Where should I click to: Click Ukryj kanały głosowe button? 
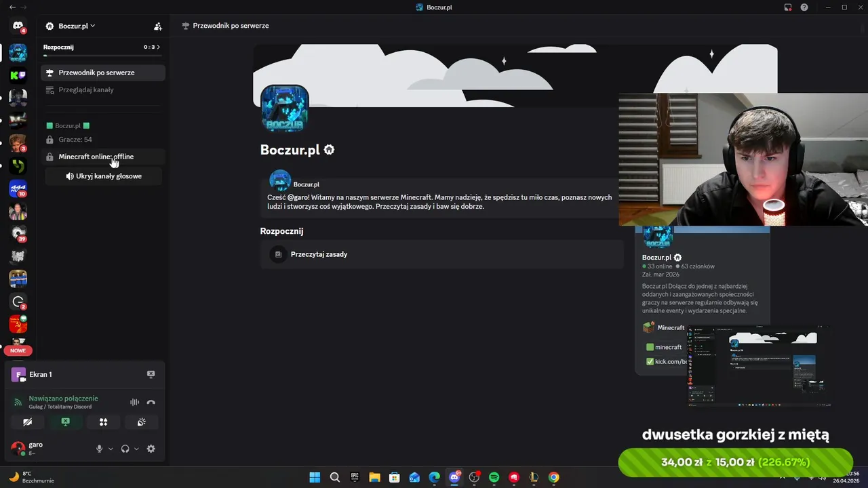point(104,176)
